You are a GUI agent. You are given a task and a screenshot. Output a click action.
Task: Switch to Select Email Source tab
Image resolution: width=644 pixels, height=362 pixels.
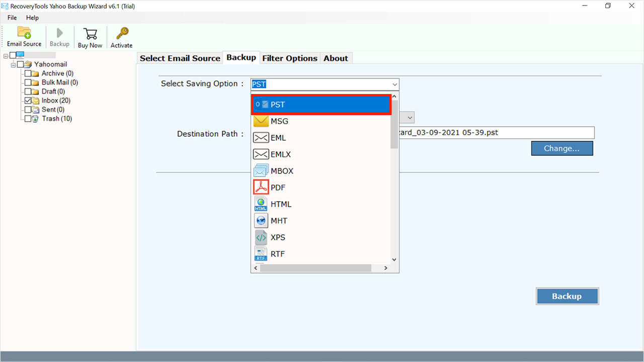[x=180, y=58]
